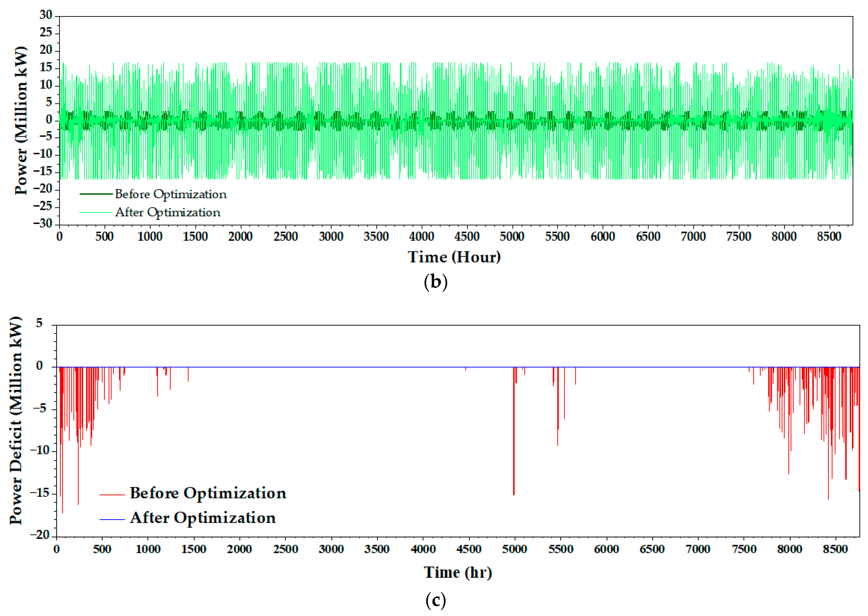Click the 'Time (Hour)' axis title
Screen dimensions: 868x616
coord(454,257)
